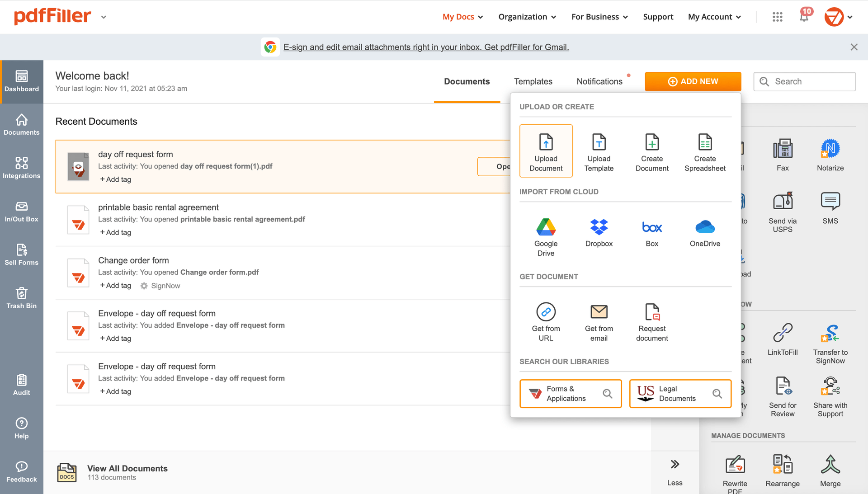
Task: Click the Upload Document icon
Action: click(x=546, y=151)
